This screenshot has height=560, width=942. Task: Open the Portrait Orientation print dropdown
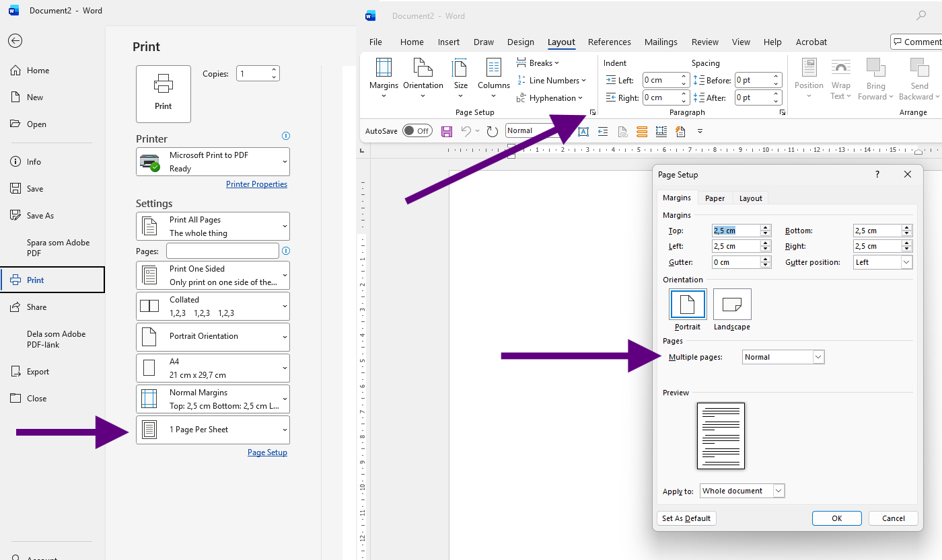213,337
